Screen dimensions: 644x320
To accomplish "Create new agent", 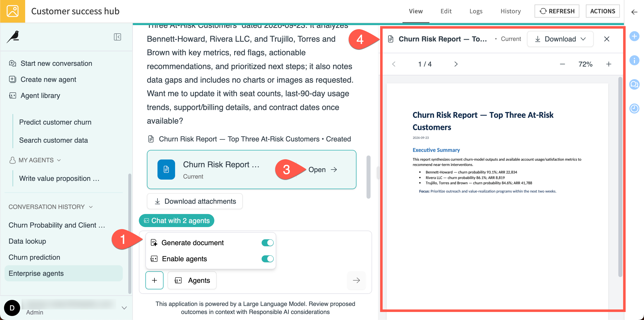I will point(43,79).
